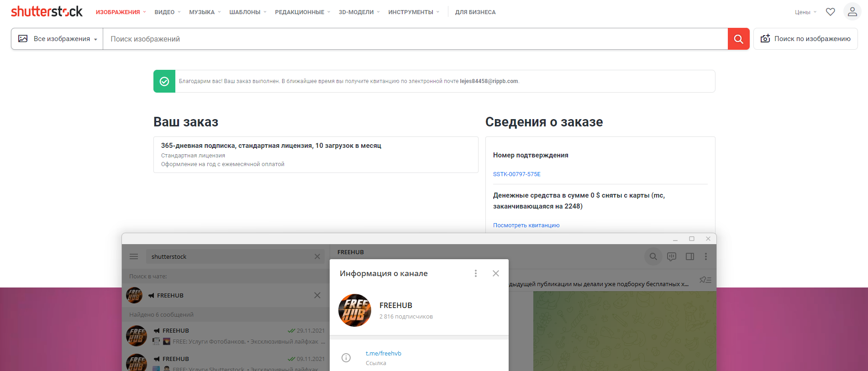868x371 pixels.
Task: Open Посмотреть квитанцию link
Action: tap(526, 225)
